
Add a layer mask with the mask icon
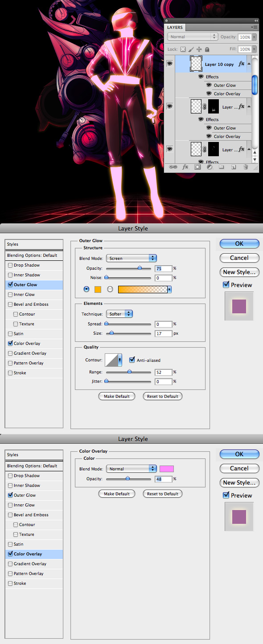(197, 167)
